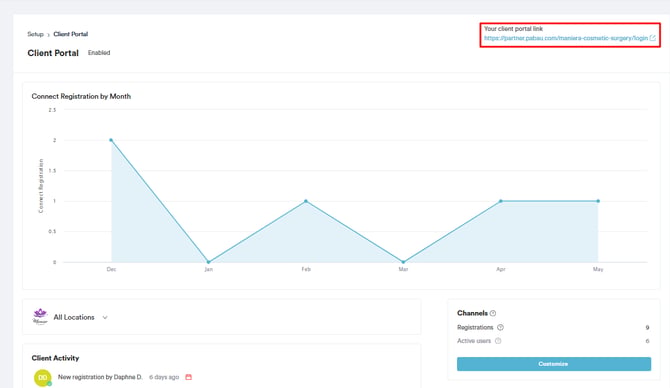Show Channels info tooltip icon
Viewport: 670px width, 388px height.
[x=493, y=313]
